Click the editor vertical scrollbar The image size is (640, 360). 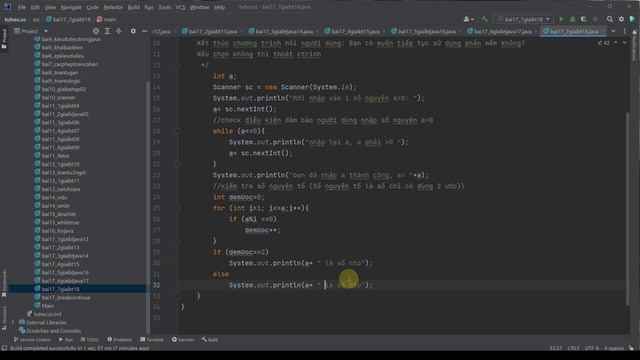pyautogui.click(x=628, y=208)
